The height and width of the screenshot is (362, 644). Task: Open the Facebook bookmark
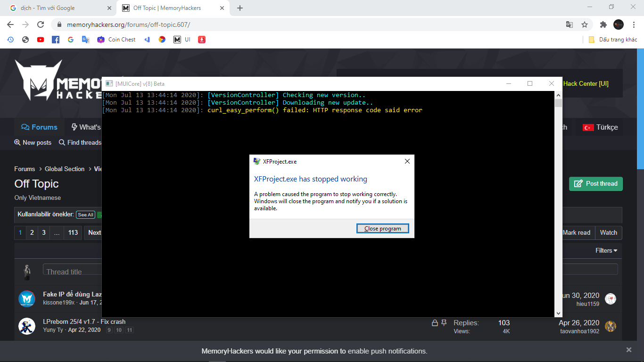[56, 40]
